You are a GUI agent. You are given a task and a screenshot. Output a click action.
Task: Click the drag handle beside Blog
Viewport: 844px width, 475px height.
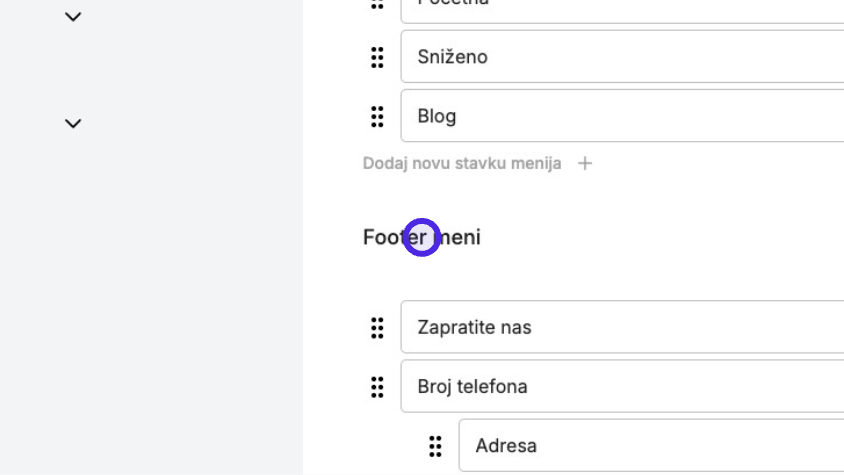click(x=377, y=116)
